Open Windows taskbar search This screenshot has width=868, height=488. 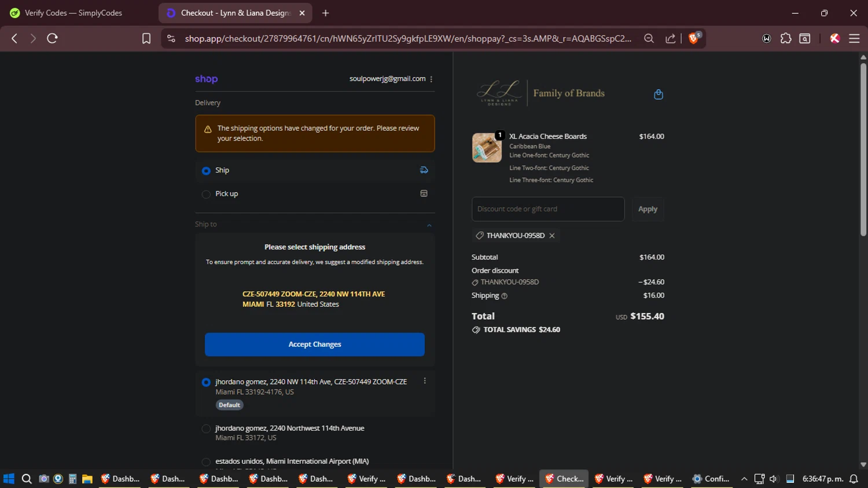(x=27, y=479)
